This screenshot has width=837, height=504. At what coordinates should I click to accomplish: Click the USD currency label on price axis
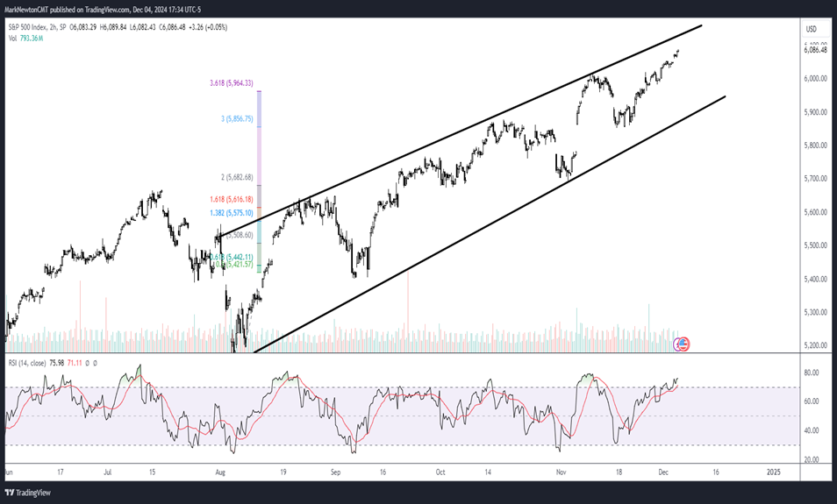click(x=811, y=29)
